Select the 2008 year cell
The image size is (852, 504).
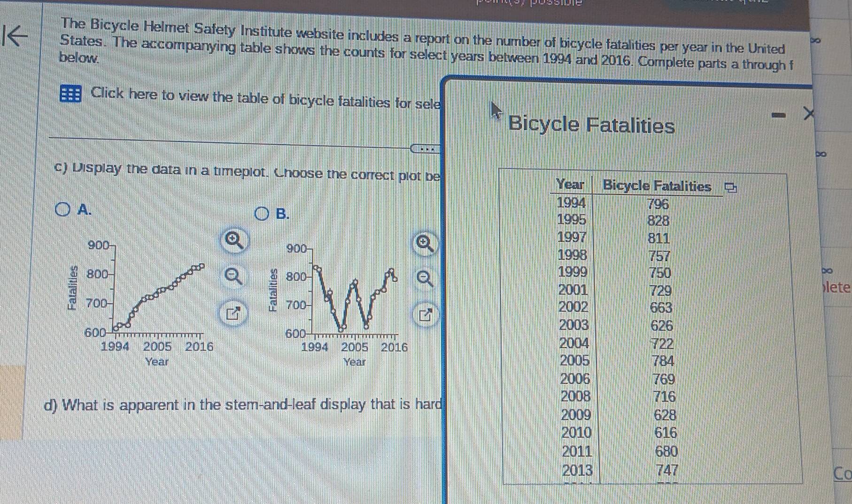pyautogui.click(x=576, y=396)
